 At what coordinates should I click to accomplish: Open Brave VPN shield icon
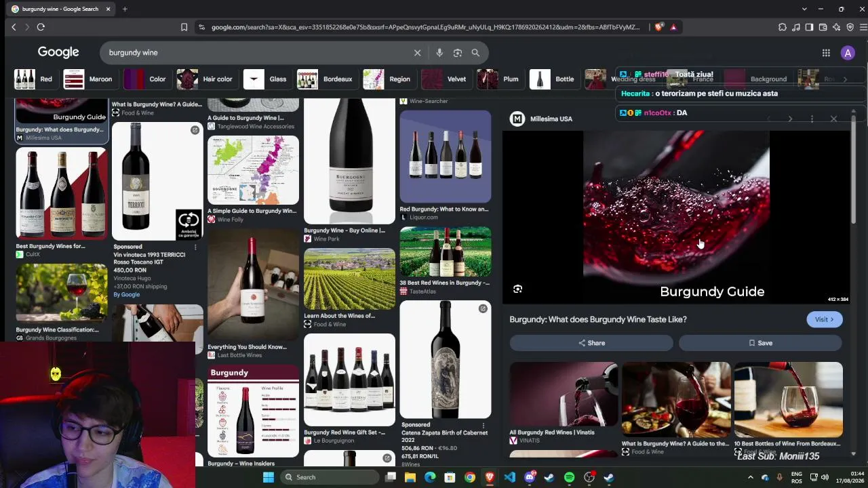point(850,27)
